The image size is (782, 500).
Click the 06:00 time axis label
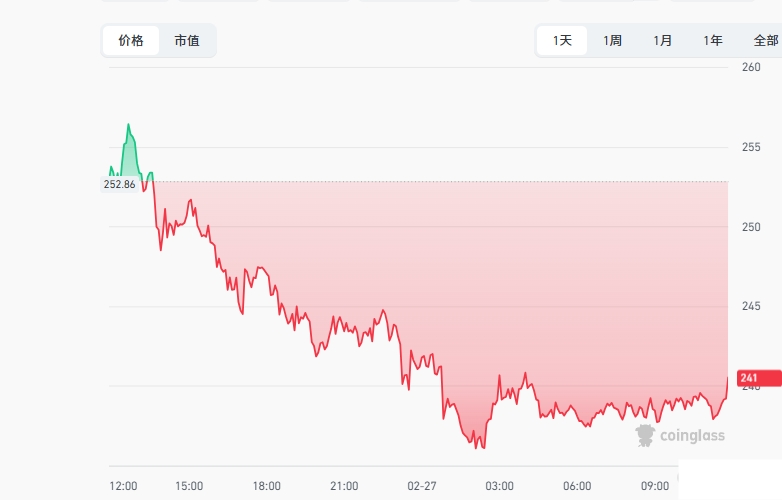(577, 486)
